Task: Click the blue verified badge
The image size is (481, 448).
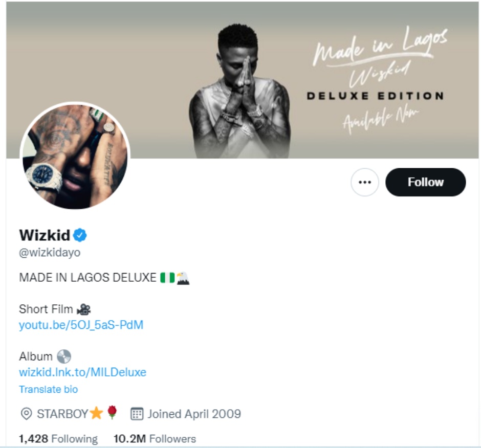Action: coord(80,235)
